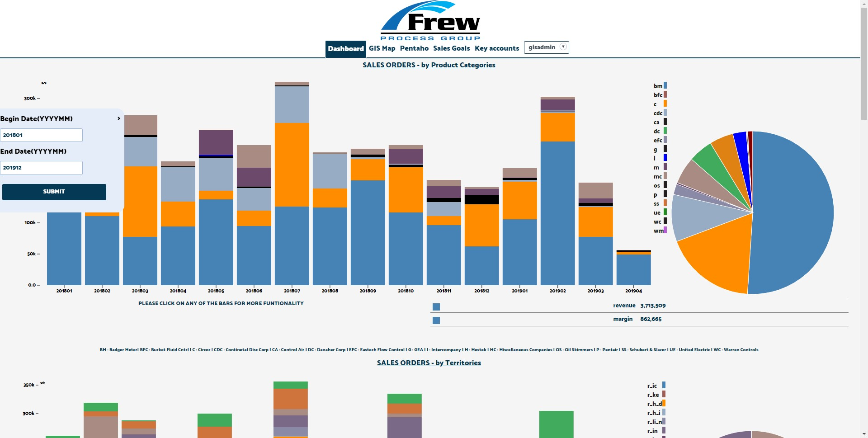Click the cdc legend swatch
Image resolution: width=868 pixels, height=438 pixels.
(665, 113)
